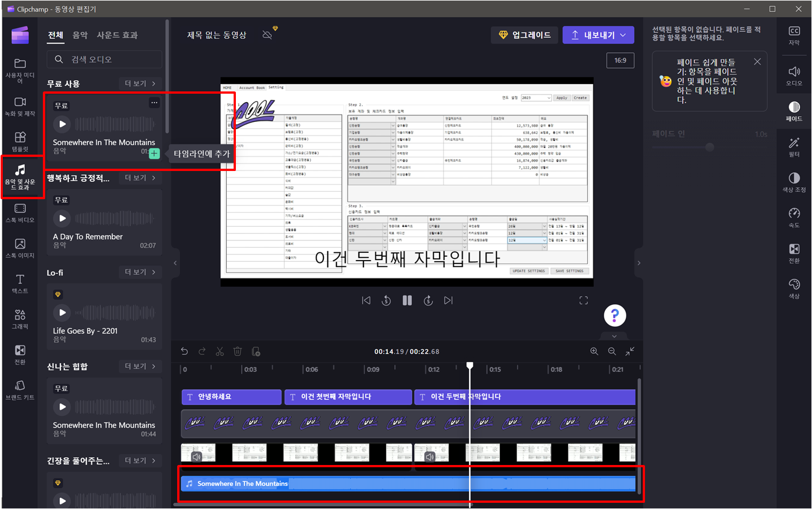Open the 전환 panel in left sidebar

point(20,355)
